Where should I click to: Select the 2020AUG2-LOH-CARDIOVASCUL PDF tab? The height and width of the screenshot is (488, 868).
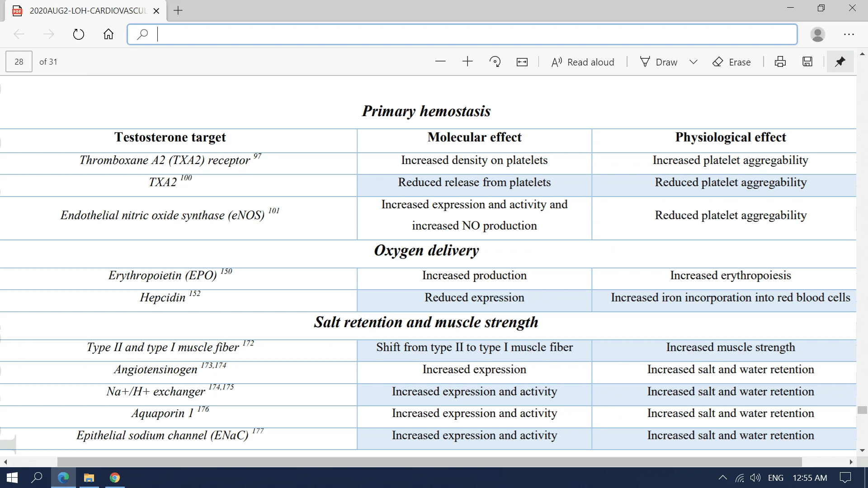pyautogui.click(x=86, y=11)
